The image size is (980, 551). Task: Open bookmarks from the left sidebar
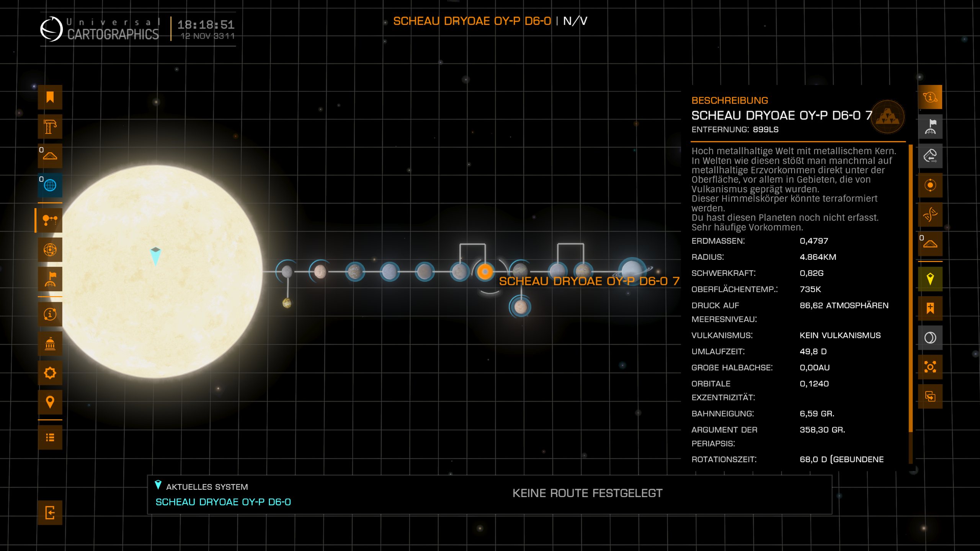point(50,97)
